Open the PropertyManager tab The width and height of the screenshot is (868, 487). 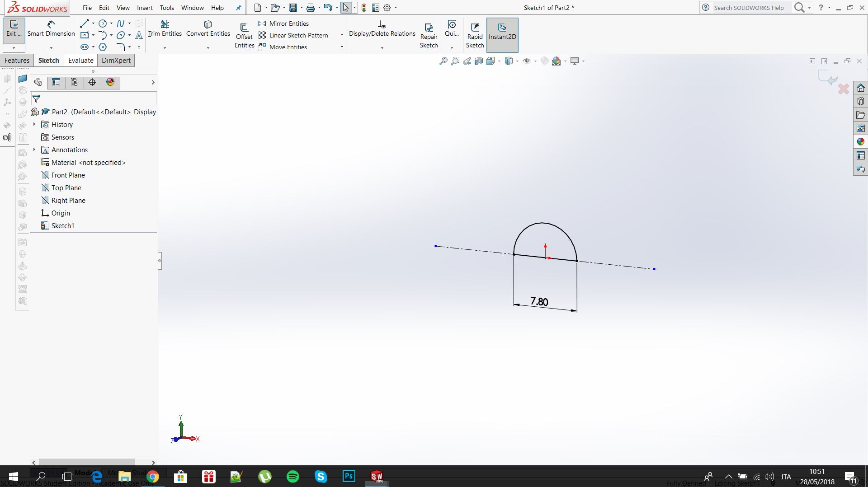(56, 82)
